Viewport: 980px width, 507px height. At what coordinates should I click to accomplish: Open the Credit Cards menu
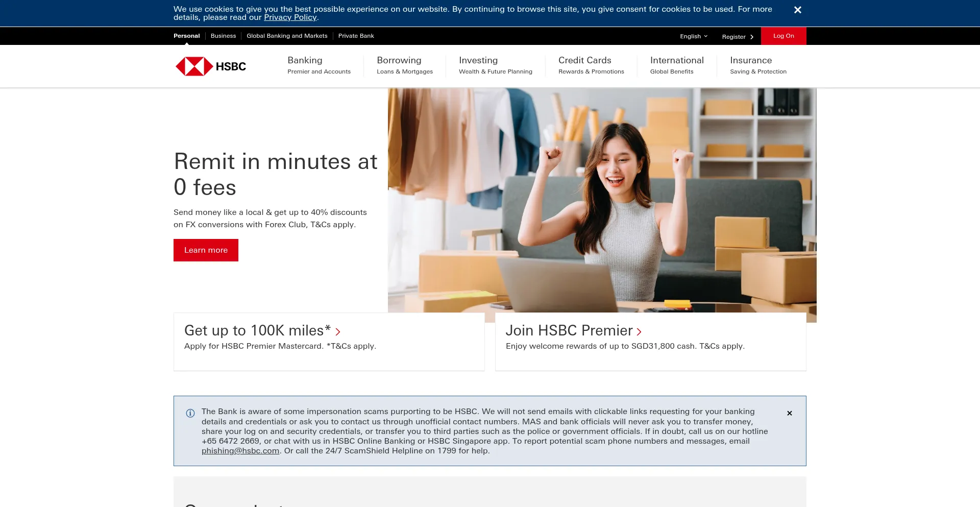(591, 65)
